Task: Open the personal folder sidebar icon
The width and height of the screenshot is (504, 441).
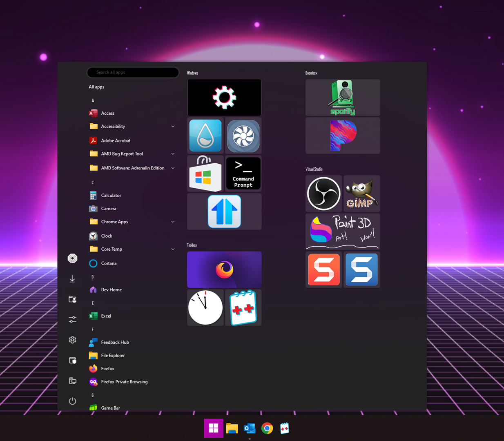Action: coord(72,299)
